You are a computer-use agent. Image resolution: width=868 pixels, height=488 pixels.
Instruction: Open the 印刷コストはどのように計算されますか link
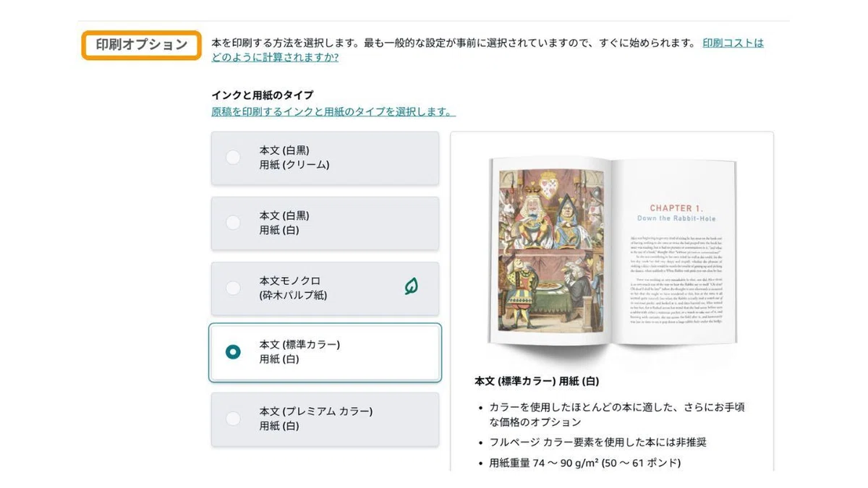(488, 50)
